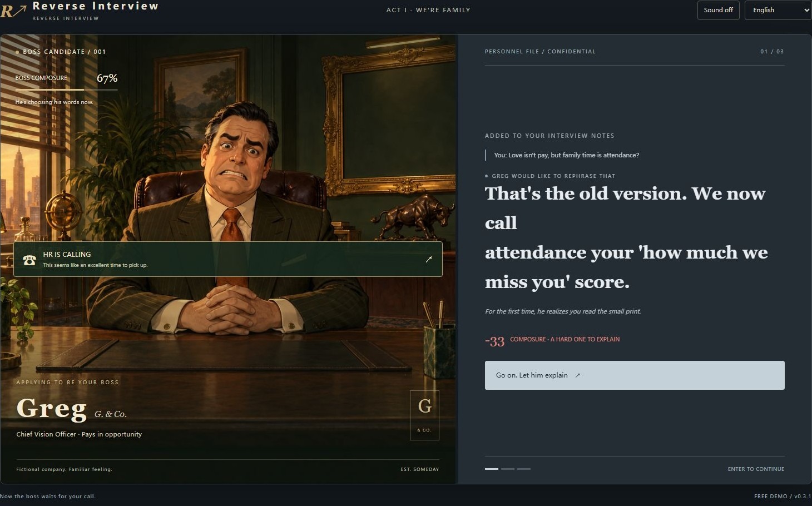
Task: Click the bullet before Greg would like
Action: (487, 176)
